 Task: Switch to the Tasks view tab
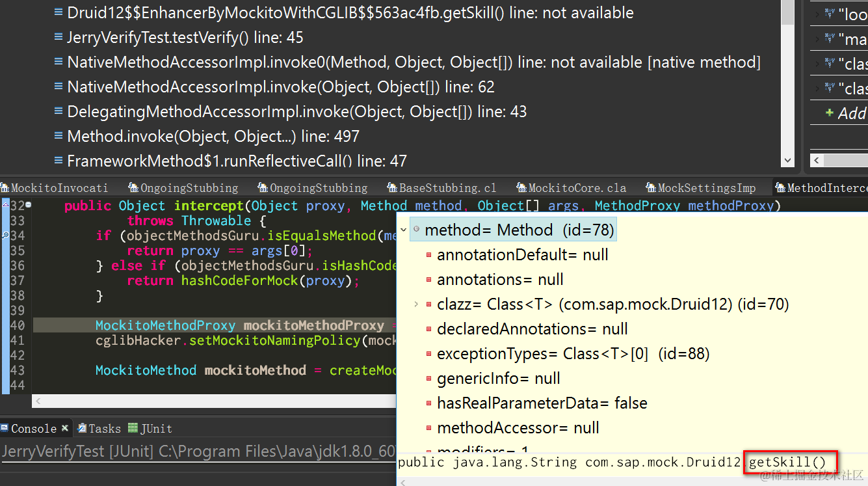click(99, 428)
